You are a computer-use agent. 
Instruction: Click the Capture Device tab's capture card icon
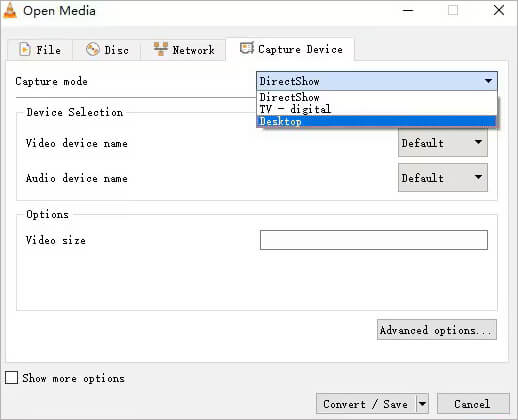tap(247, 49)
